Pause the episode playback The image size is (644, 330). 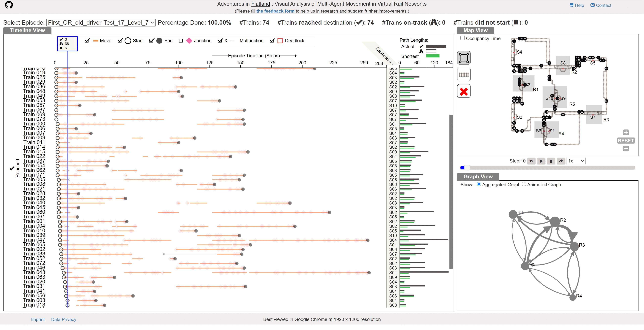[x=551, y=161]
